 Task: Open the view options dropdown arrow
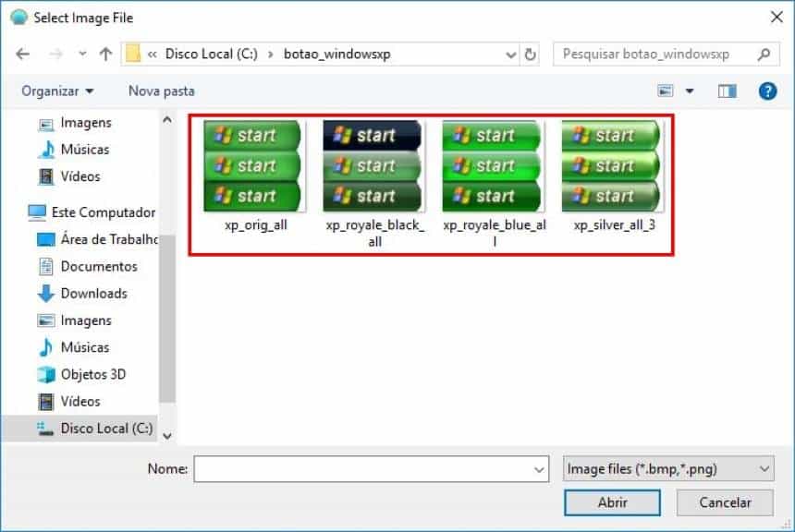click(690, 91)
